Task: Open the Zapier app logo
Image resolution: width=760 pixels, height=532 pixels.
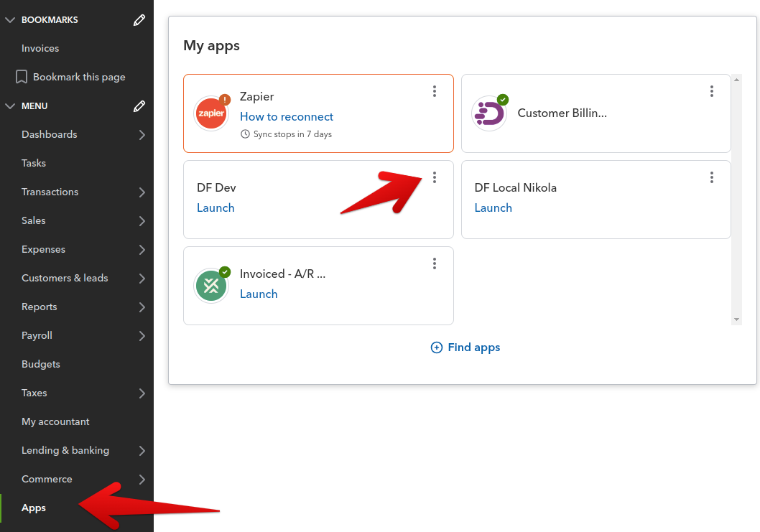Action: [211, 113]
